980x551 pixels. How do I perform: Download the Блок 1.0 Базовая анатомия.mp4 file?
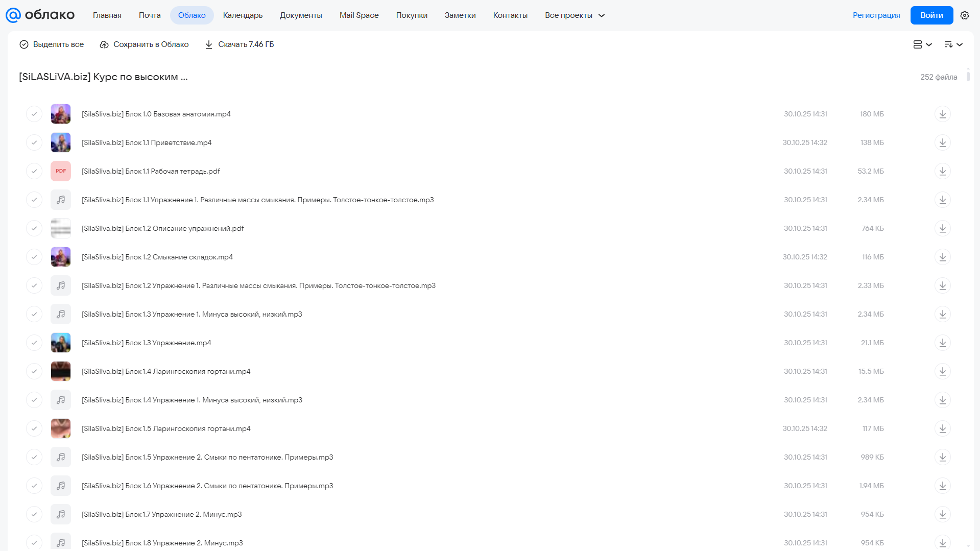pyautogui.click(x=942, y=114)
